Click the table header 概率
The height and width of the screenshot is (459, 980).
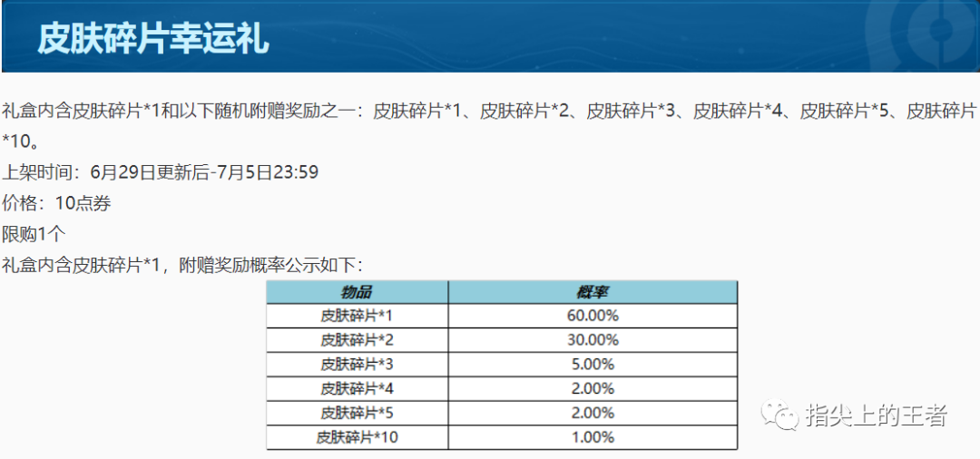(593, 292)
